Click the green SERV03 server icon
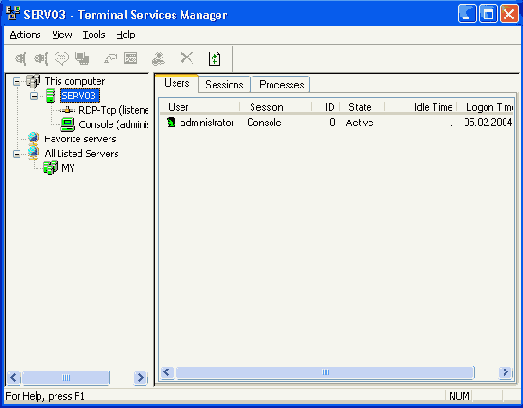This screenshot has width=523, height=408. [50, 96]
